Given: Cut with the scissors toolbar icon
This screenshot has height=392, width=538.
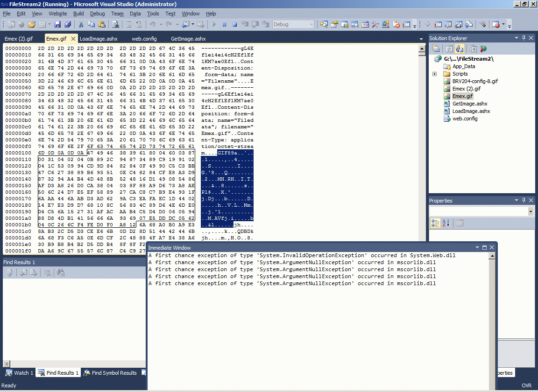Looking at the screenshot, I should (x=81, y=24).
